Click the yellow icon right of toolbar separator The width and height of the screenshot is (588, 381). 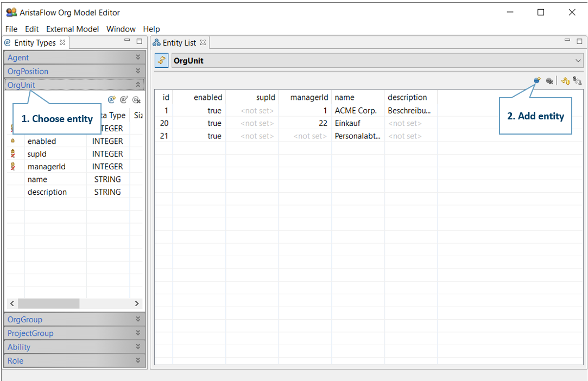[x=565, y=81]
